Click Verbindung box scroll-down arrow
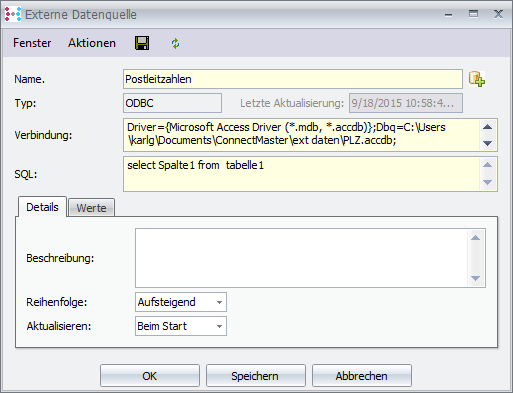513x393 pixels. pyautogui.click(x=488, y=143)
